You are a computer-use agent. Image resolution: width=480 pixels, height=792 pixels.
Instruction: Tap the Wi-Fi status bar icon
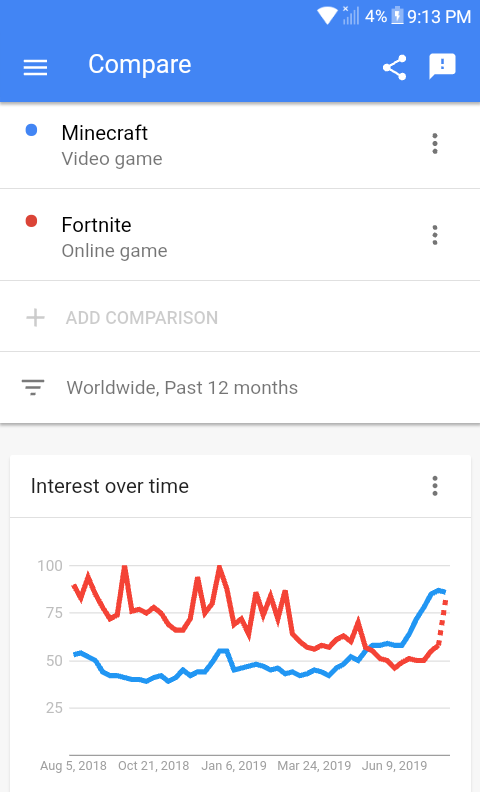point(327,16)
